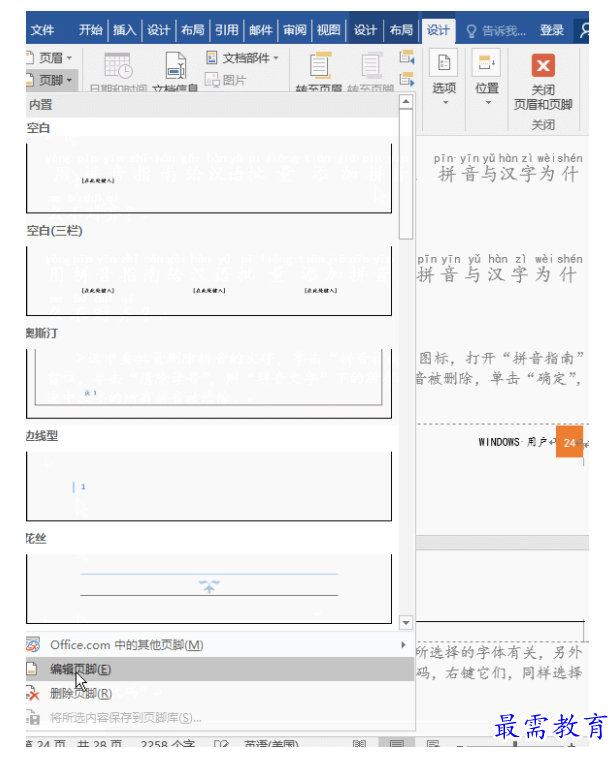This screenshot has height=758, width=616.
Task: Choose 编辑页脚(E) menu item
Action: coord(220,669)
